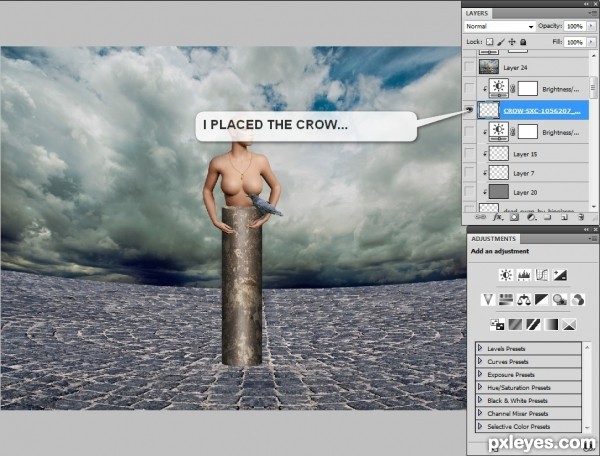Viewport: 600px width, 456px height.
Task: Toggle lock image pixels brush icon
Action: click(501, 42)
